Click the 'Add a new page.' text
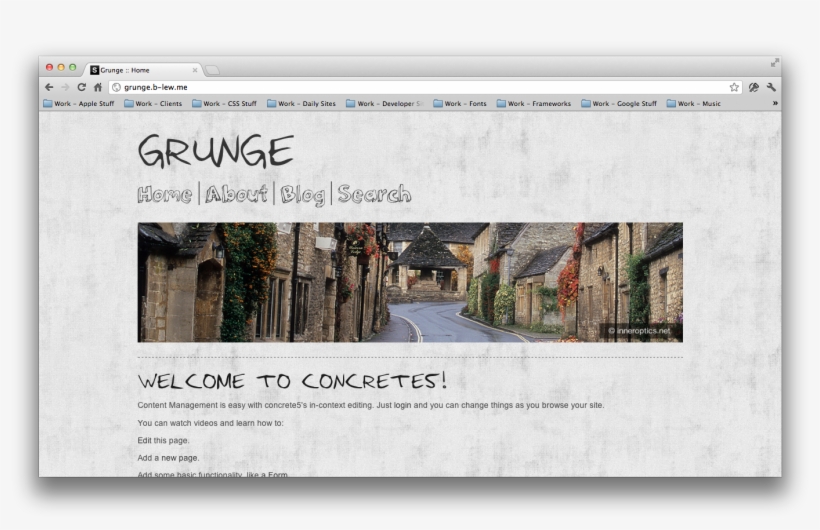 coord(168,458)
